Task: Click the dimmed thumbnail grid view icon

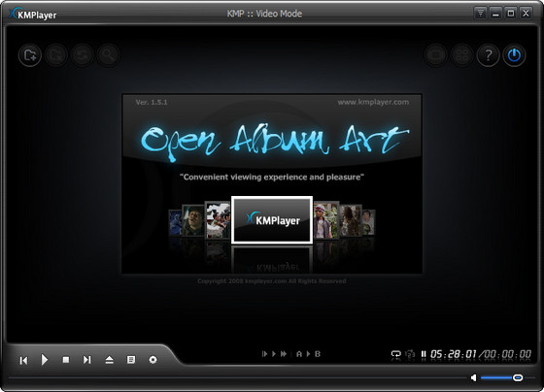Action: 461,55
